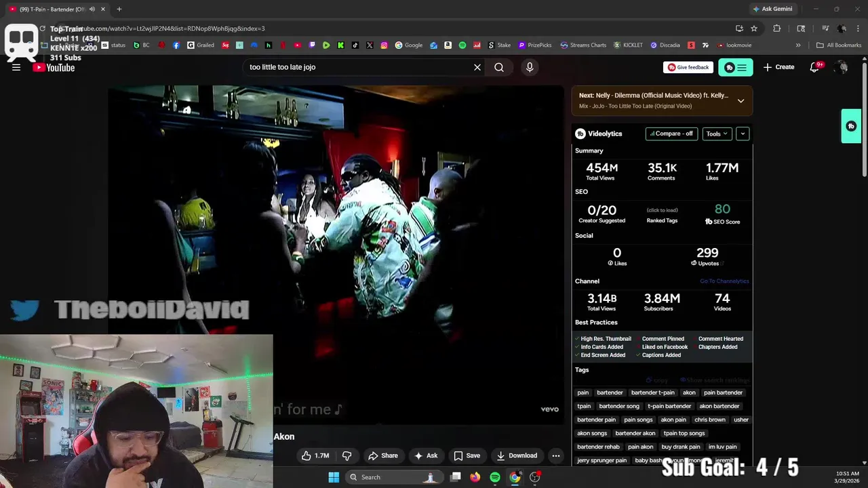Open Firefox from Windows taskbar
This screenshot has width=868, height=488.
[x=475, y=477]
